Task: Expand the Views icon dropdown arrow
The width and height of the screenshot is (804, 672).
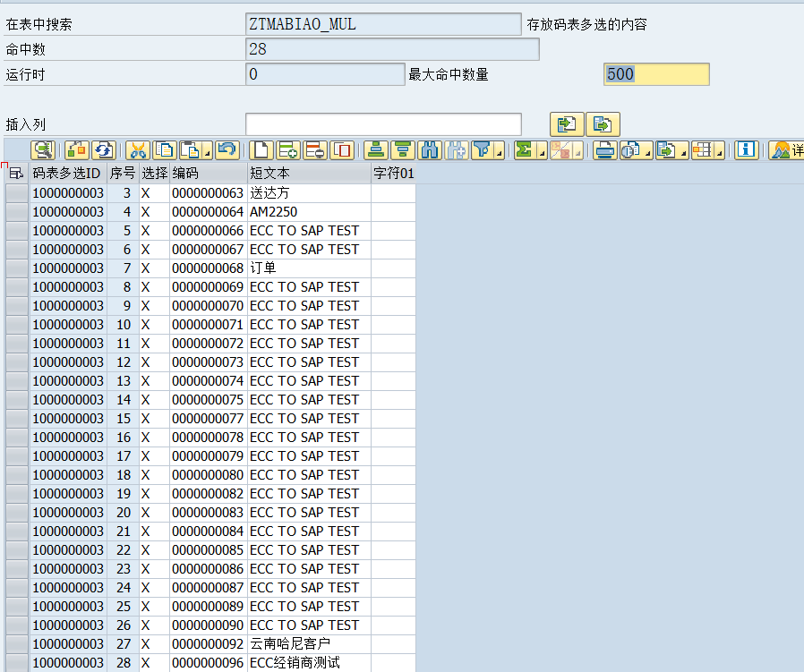Action: (647, 152)
